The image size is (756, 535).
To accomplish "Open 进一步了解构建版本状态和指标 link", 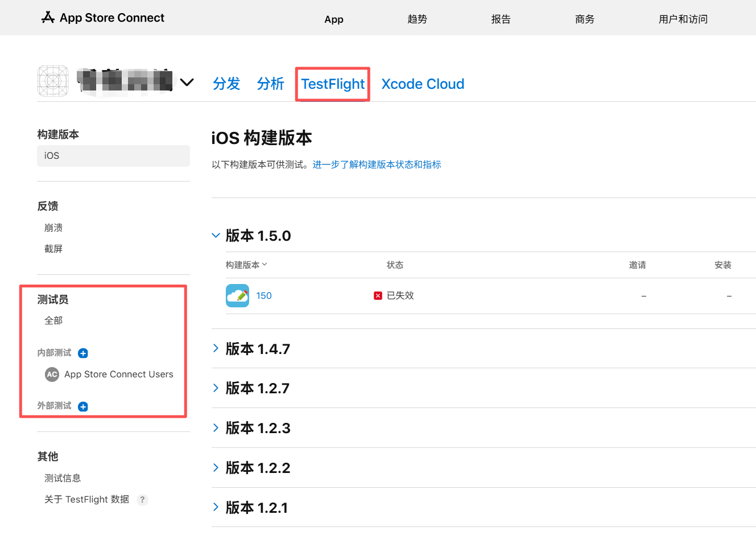I will click(377, 164).
